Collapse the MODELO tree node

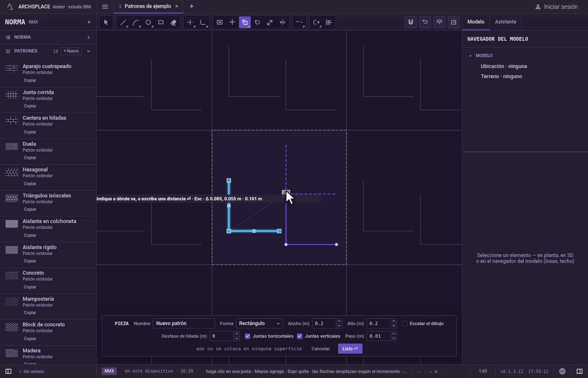click(x=470, y=56)
